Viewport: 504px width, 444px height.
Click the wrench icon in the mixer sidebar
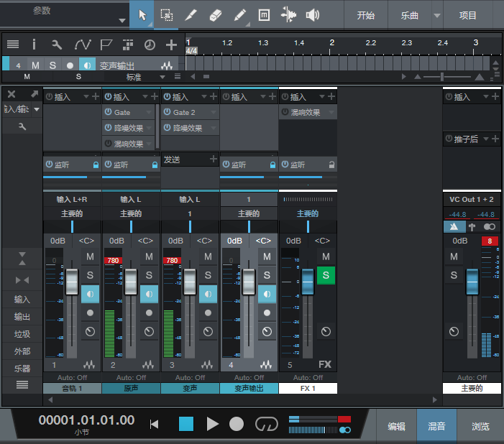tap(22, 126)
